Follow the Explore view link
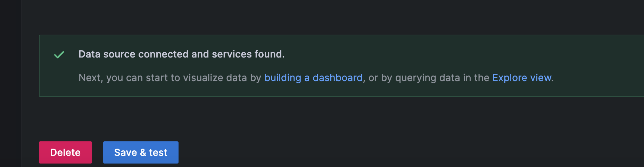The width and height of the screenshot is (644, 167). click(522, 78)
